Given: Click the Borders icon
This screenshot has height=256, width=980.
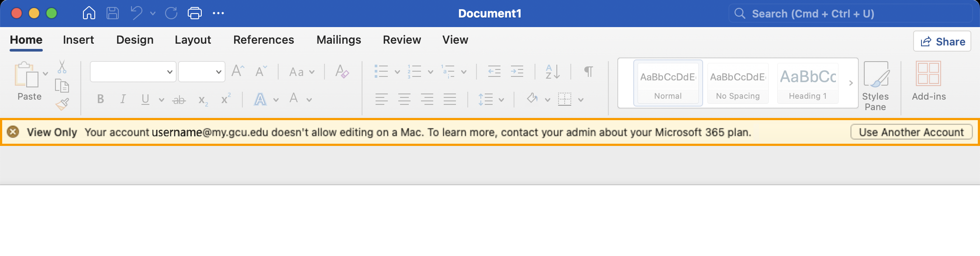Looking at the screenshot, I should pos(565,99).
